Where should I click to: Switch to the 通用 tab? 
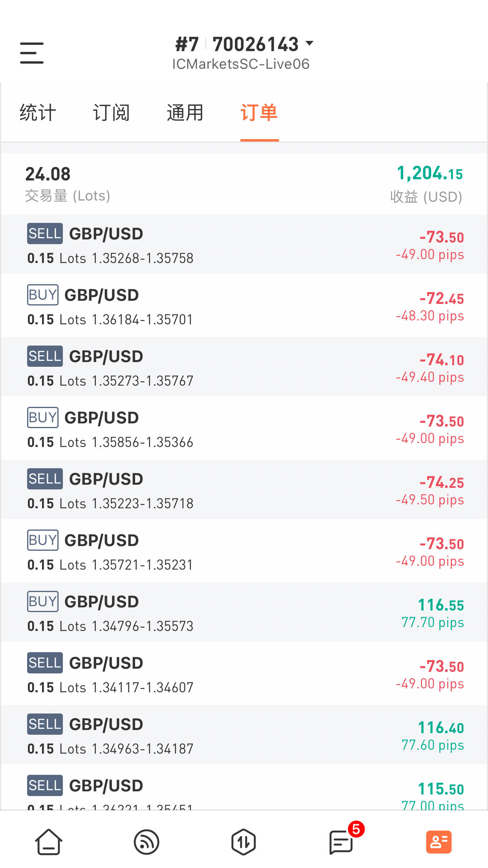click(185, 113)
